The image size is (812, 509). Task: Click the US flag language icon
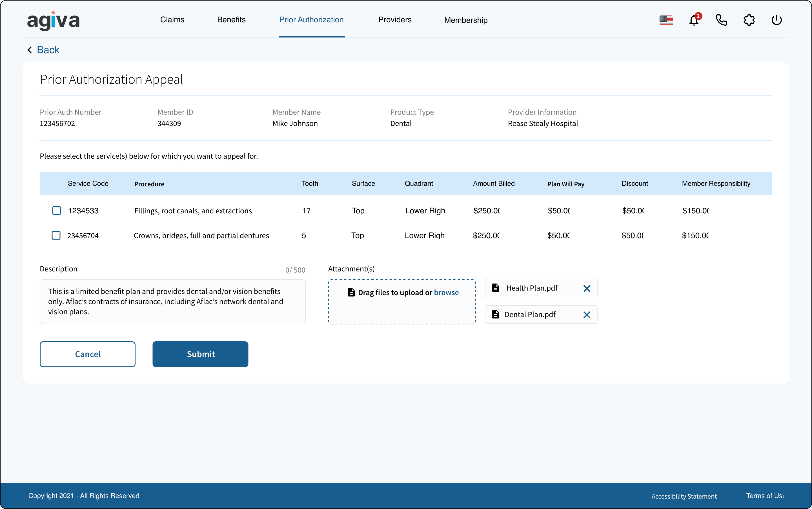click(666, 20)
